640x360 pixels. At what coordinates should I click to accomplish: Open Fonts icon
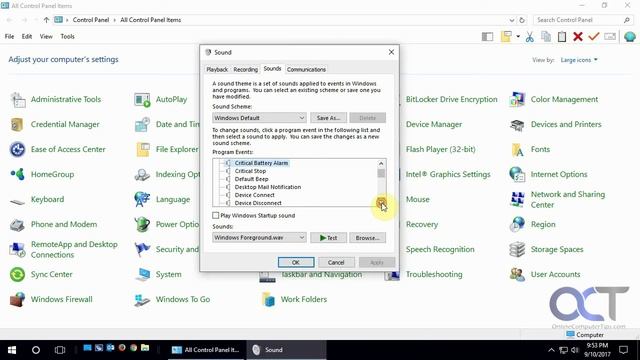pyautogui.click(x=517, y=149)
